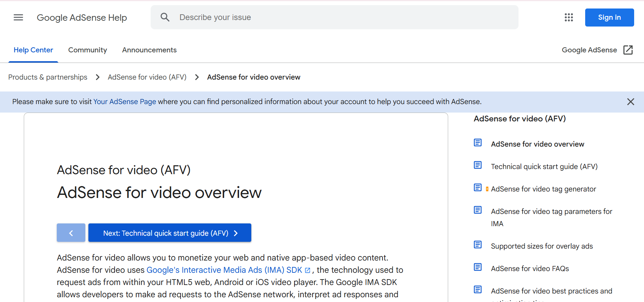
Task: Go to Products & partnerships breadcrumb
Action: (48, 77)
